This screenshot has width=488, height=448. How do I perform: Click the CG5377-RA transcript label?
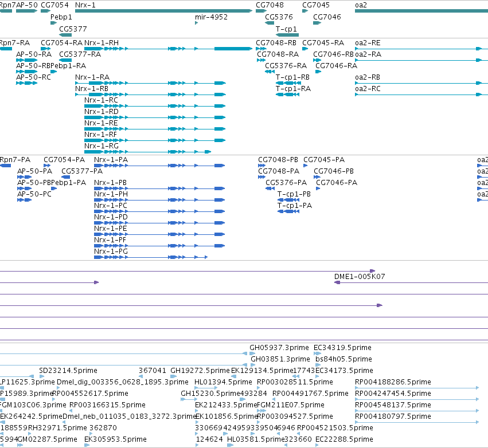tap(80, 54)
